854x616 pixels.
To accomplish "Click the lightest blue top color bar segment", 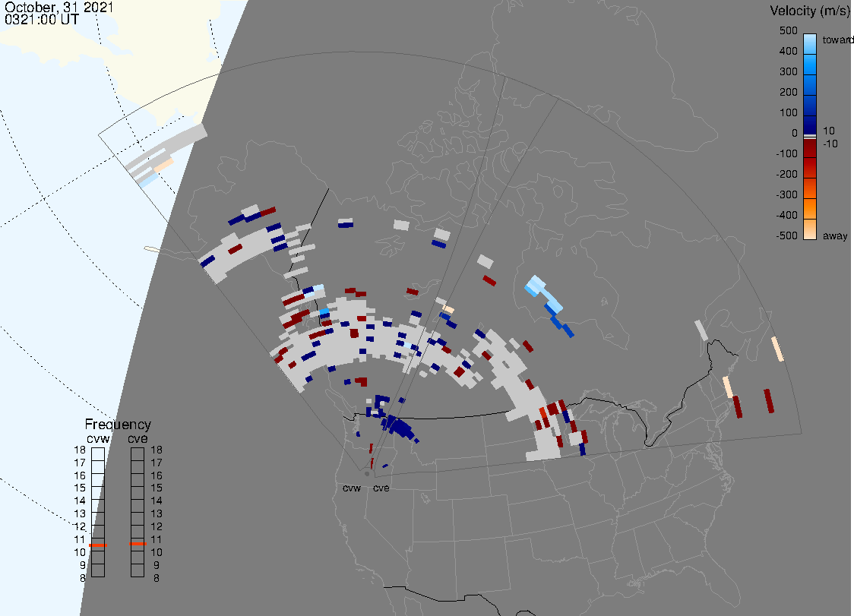I will coord(810,43).
